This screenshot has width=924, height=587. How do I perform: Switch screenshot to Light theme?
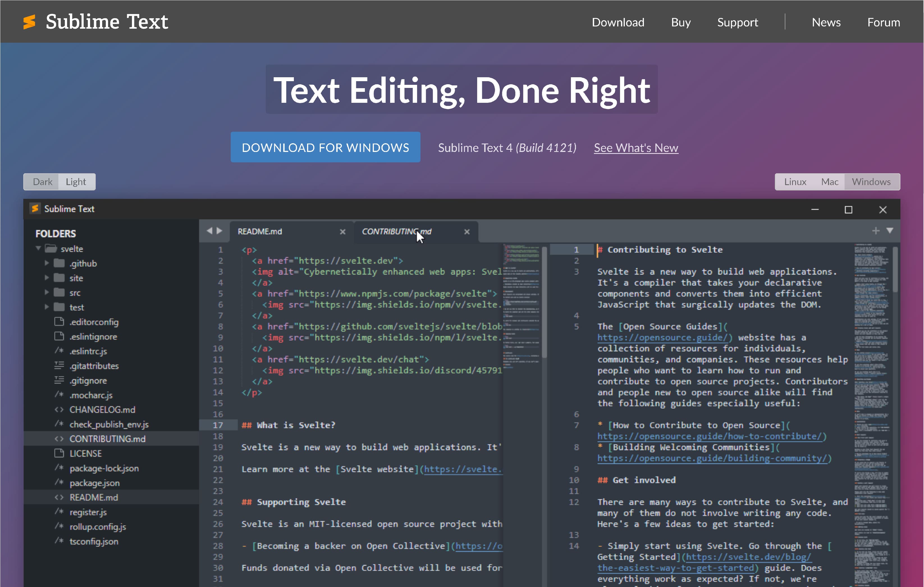coord(76,182)
